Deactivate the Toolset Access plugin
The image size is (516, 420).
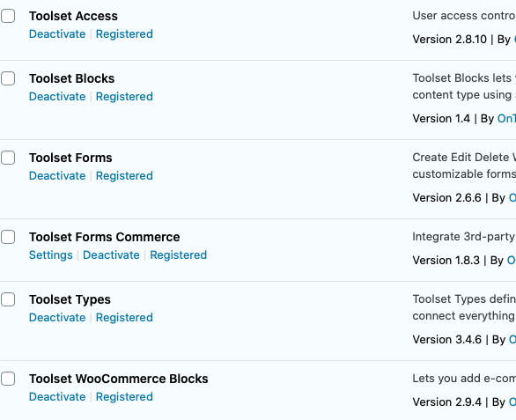57,34
